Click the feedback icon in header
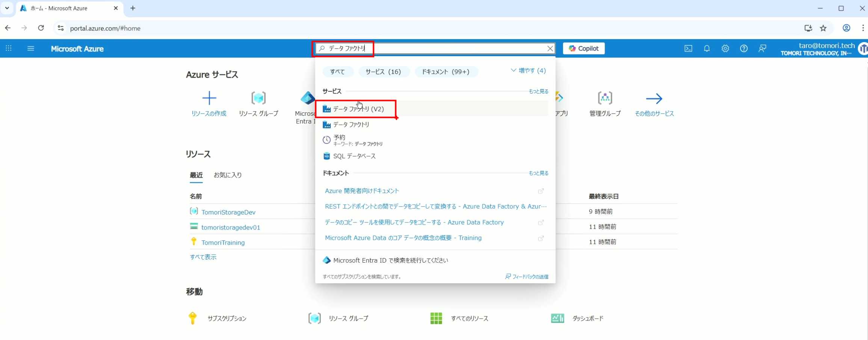Viewport: 868px width, 340px height. coord(762,48)
